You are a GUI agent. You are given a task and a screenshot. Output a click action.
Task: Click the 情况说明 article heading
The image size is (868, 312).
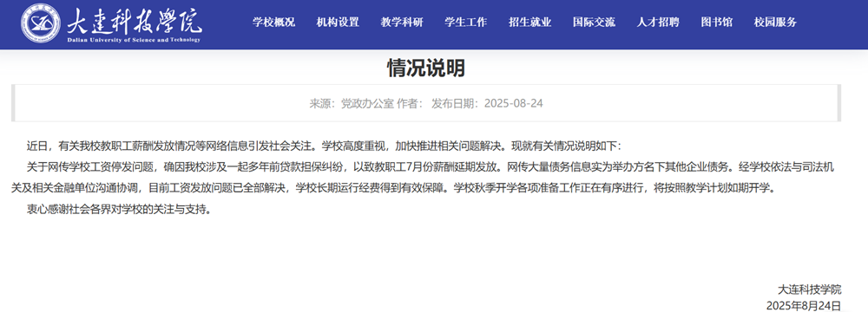pos(425,68)
